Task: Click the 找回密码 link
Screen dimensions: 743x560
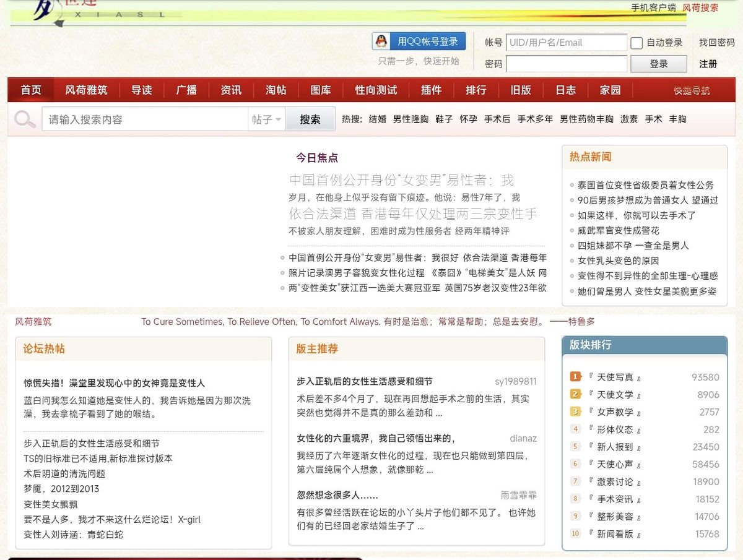Action: click(717, 43)
